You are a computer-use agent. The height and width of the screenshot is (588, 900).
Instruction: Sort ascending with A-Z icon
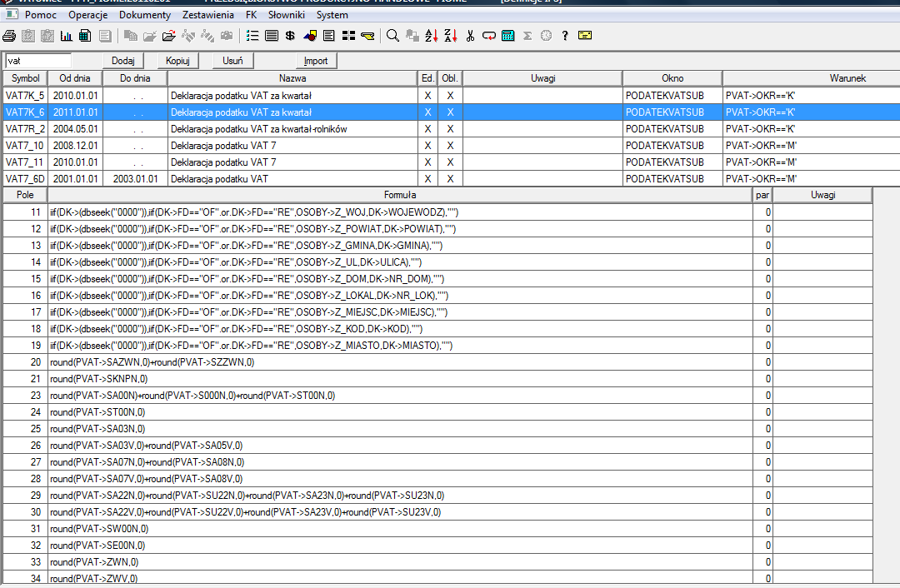pos(431,36)
